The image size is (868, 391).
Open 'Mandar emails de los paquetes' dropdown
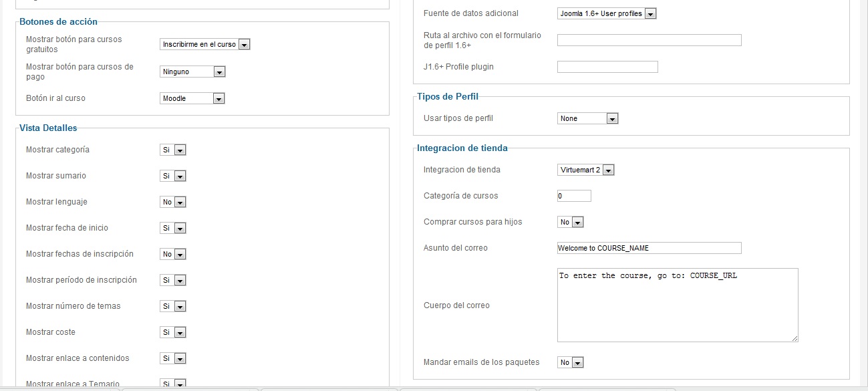(571, 363)
